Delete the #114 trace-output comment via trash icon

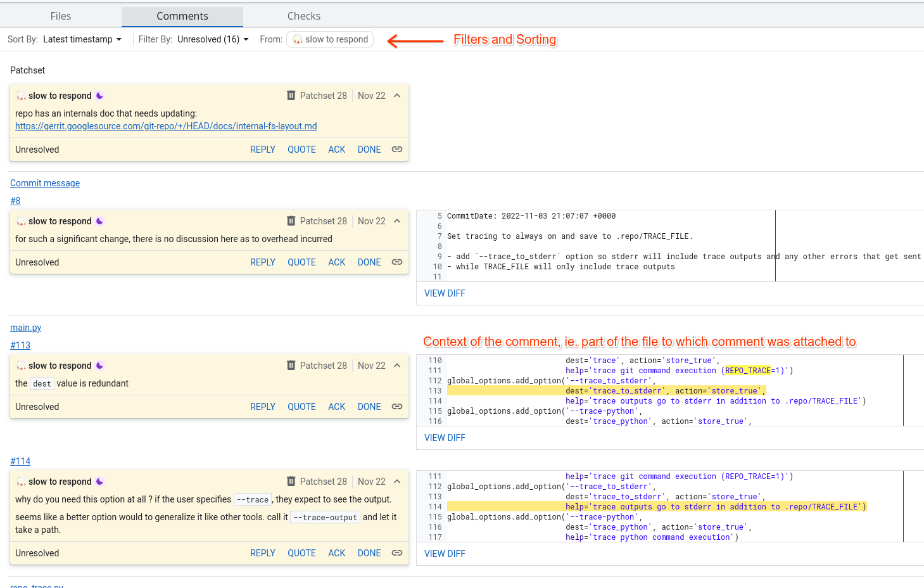[x=291, y=481]
